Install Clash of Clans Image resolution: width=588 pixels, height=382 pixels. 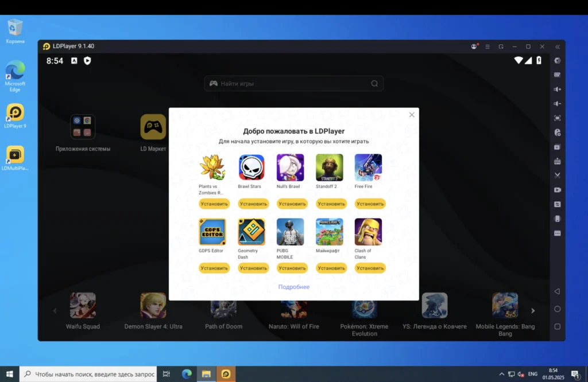point(370,268)
